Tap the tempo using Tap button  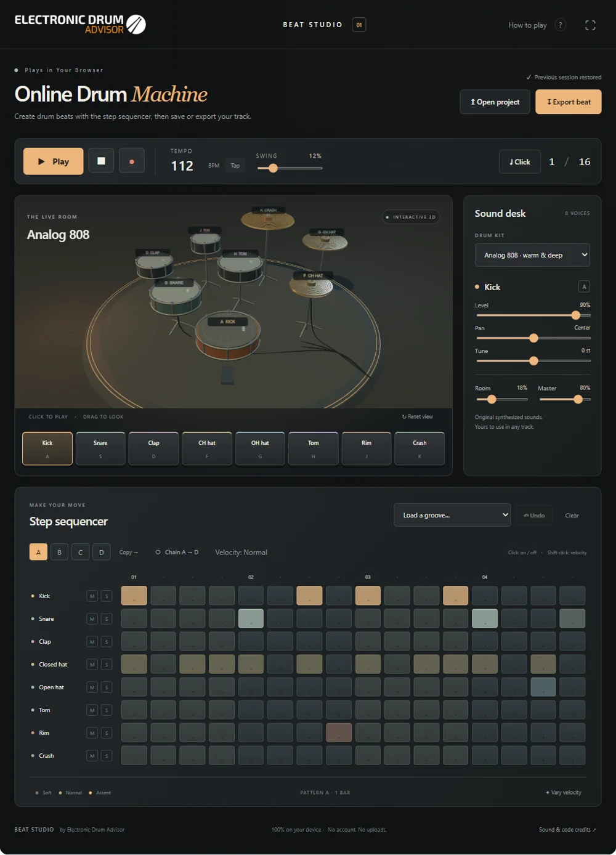pyautogui.click(x=235, y=166)
